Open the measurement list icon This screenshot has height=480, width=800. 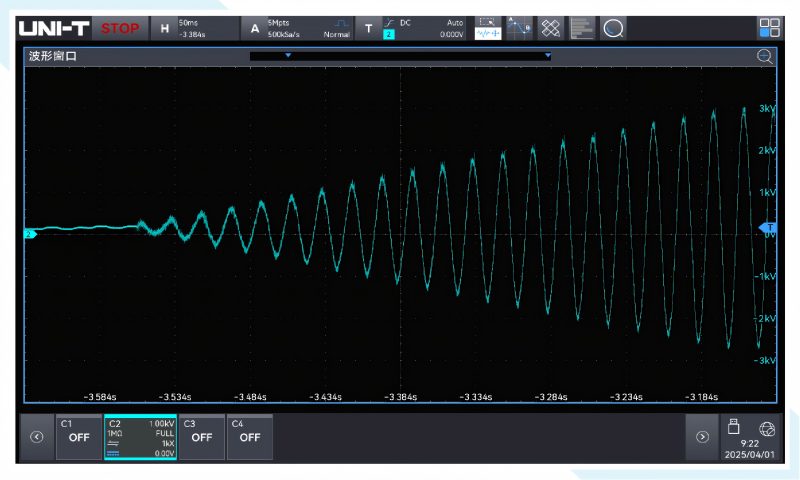click(582, 28)
